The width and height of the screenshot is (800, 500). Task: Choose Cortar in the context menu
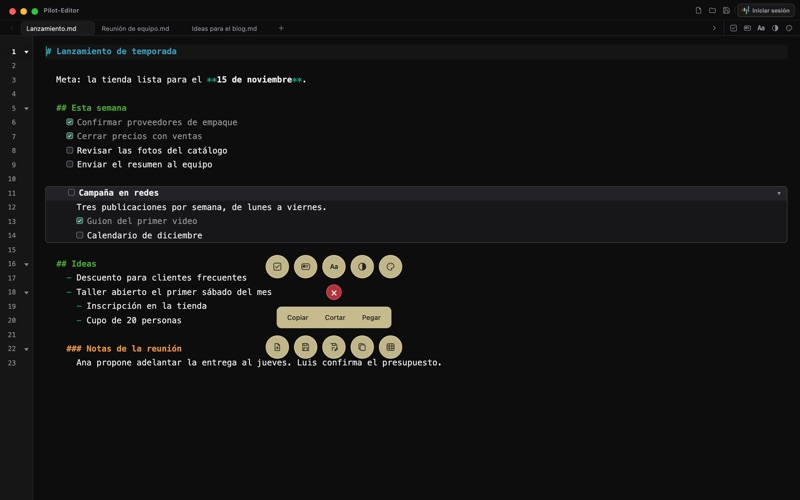click(335, 317)
